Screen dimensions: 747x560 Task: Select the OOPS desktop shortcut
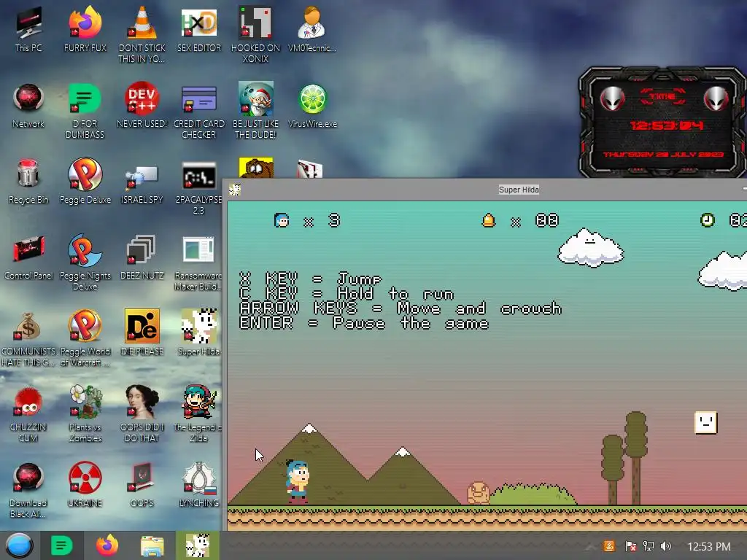pyautogui.click(x=142, y=484)
